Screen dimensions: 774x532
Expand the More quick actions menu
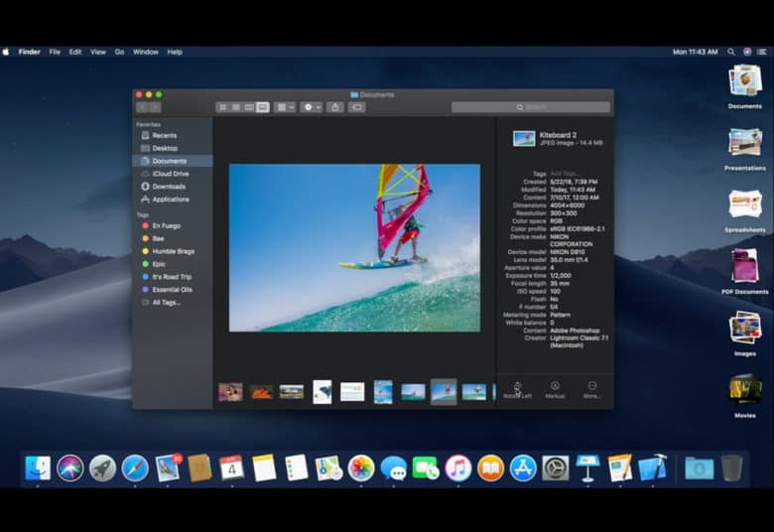coord(592,388)
